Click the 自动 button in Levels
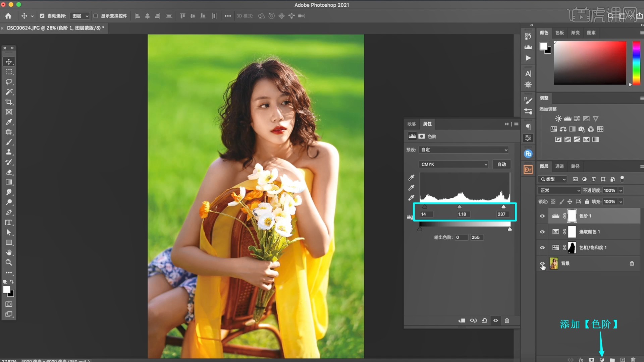Image resolution: width=644 pixels, height=362 pixels. [x=501, y=164]
